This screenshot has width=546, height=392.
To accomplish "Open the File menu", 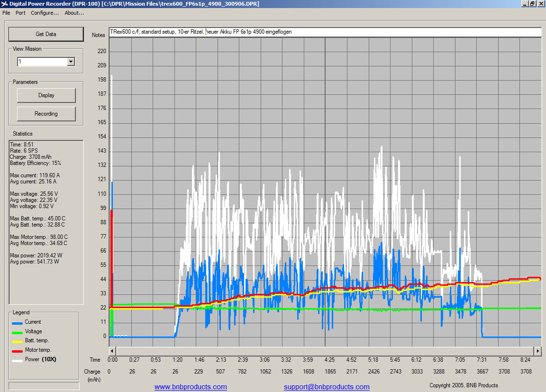I will click(6, 13).
